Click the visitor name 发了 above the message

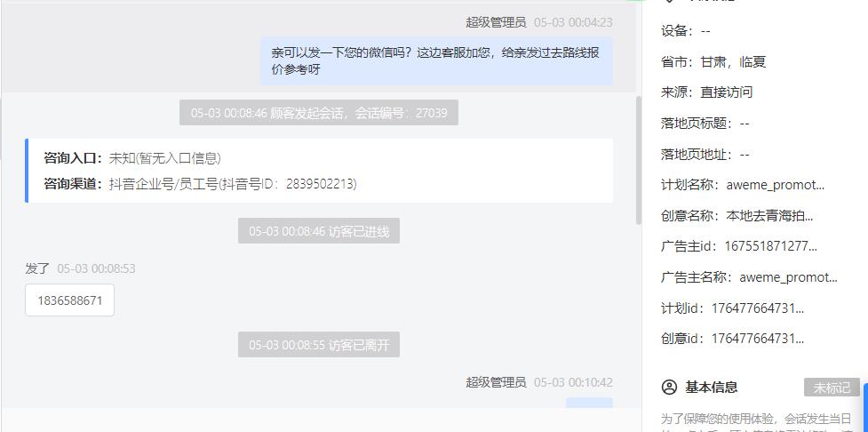pyautogui.click(x=37, y=268)
